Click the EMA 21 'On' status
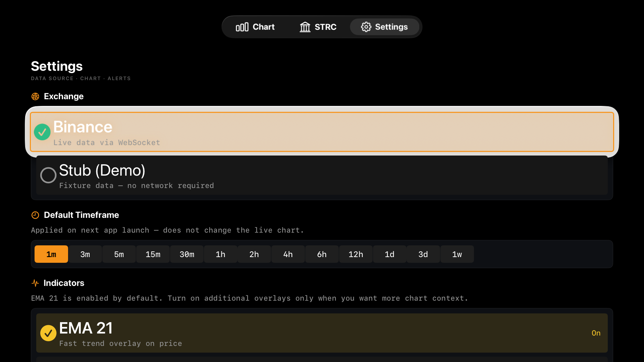Viewport: 644px width, 362px height. tap(596, 333)
